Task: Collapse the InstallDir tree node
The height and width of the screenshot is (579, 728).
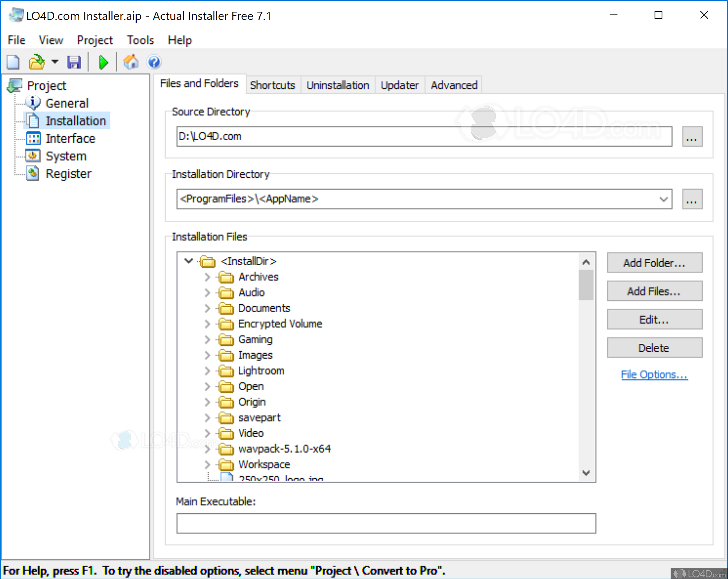Action: pos(188,261)
